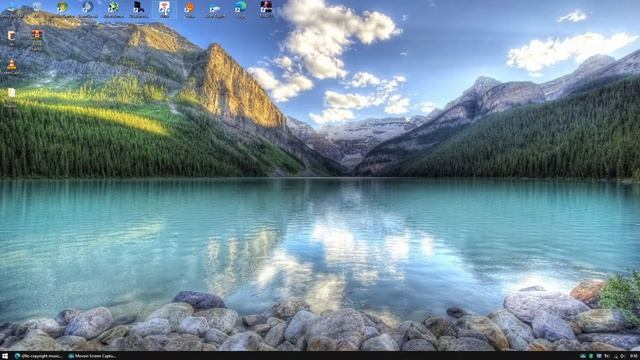The height and width of the screenshot is (360, 640).
Task: Select the highlighted red-and-white desktop shortcut
Action: [164, 9]
